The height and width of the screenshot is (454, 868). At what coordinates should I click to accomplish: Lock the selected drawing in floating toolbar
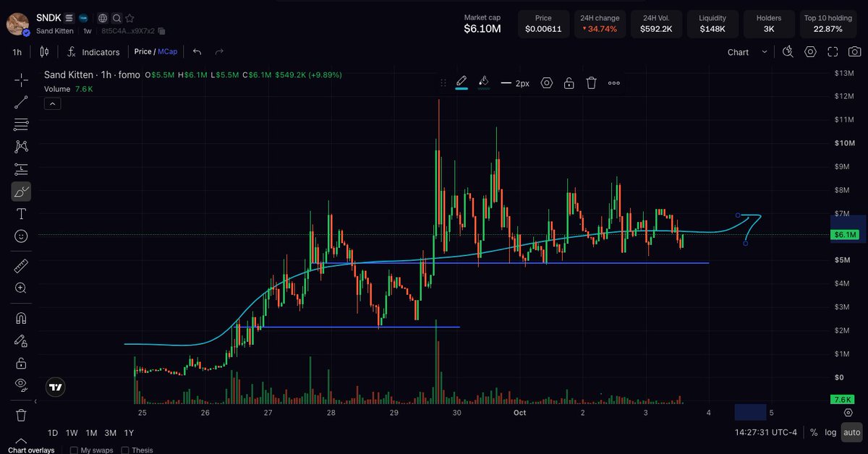[x=569, y=83]
